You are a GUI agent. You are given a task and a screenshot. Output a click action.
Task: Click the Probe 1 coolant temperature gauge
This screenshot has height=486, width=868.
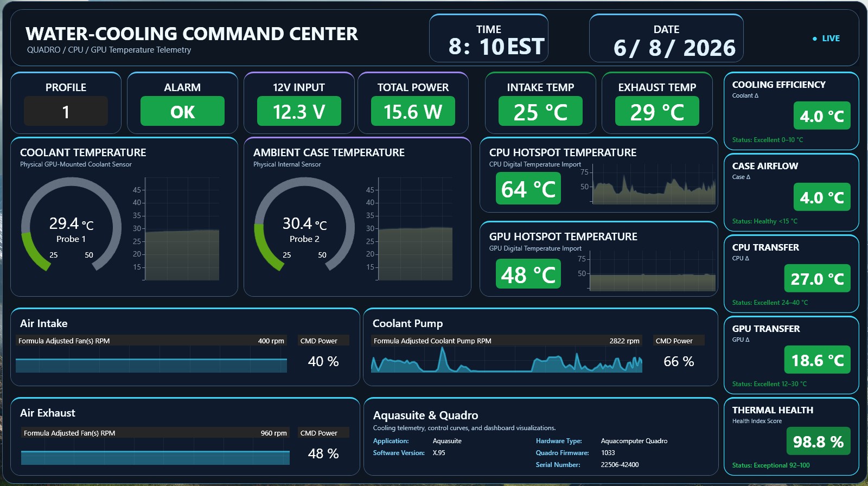[71, 225]
